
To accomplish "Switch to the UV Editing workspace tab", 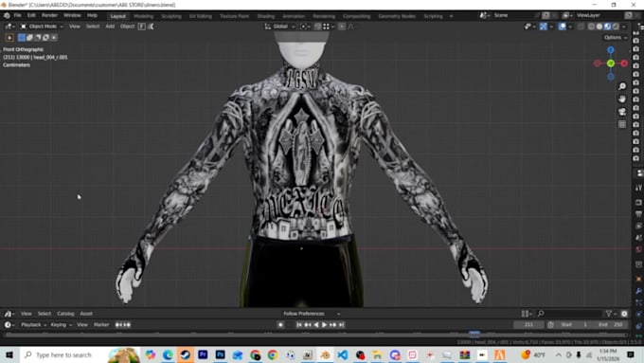I will [x=201, y=16].
